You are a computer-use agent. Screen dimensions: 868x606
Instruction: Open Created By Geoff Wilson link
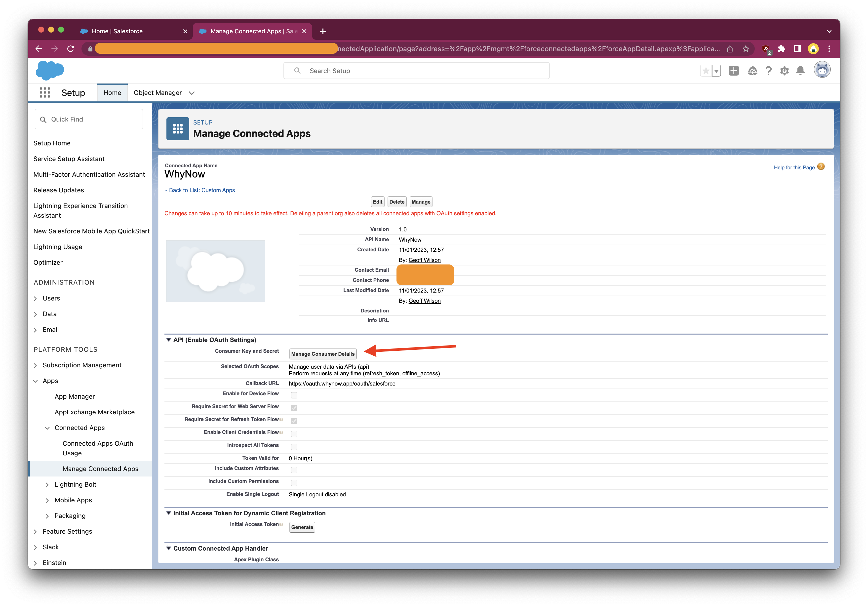coord(425,260)
